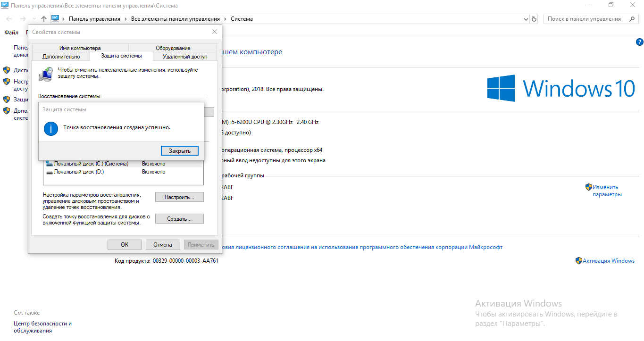Go back with the left arrow

pos(9,19)
